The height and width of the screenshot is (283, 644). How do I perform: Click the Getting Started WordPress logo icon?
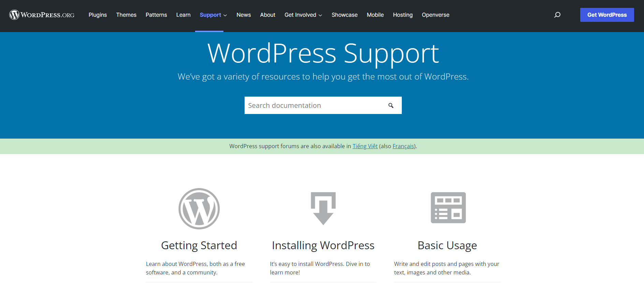tap(199, 209)
